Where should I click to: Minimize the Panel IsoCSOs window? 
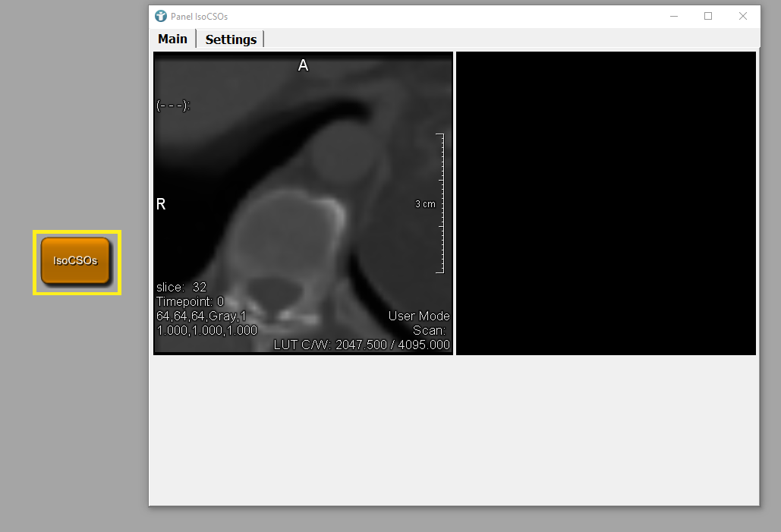(673, 16)
